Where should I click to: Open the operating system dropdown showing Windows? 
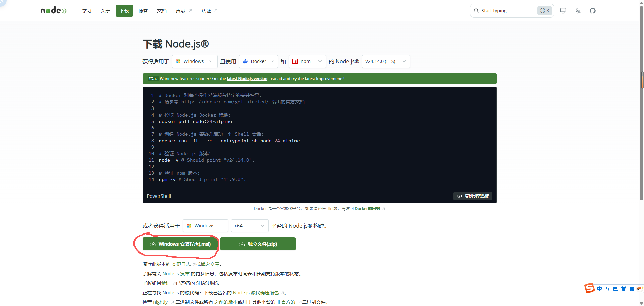tap(195, 61)
